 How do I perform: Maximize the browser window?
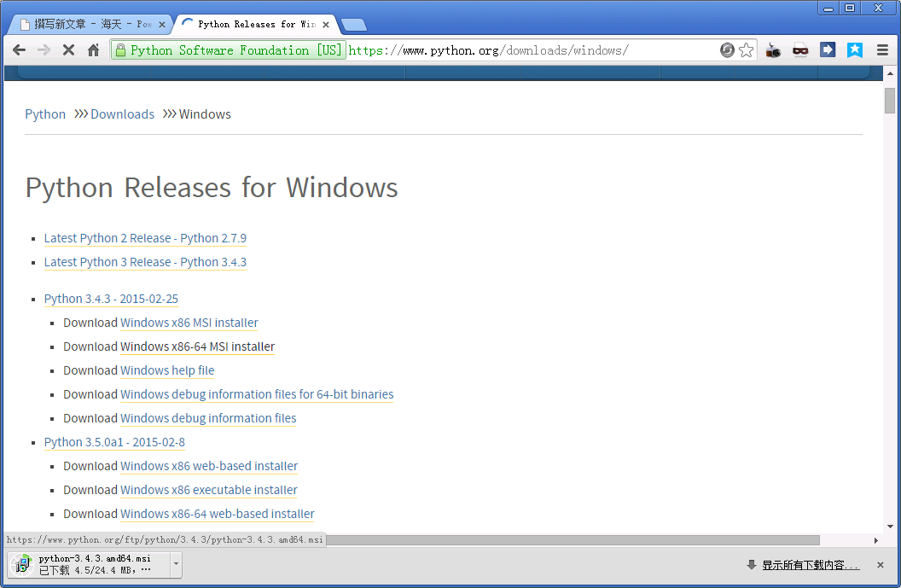tap(850, 8)
